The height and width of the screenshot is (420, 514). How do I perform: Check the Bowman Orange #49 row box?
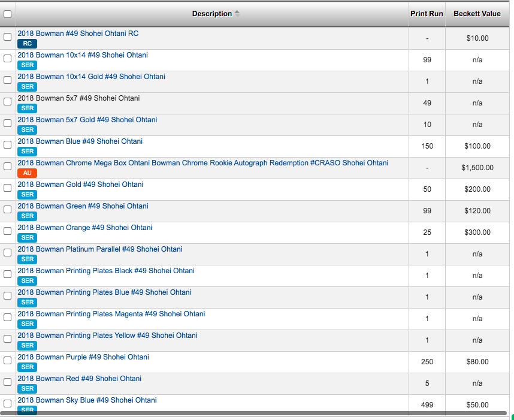[x=7, y=231]
